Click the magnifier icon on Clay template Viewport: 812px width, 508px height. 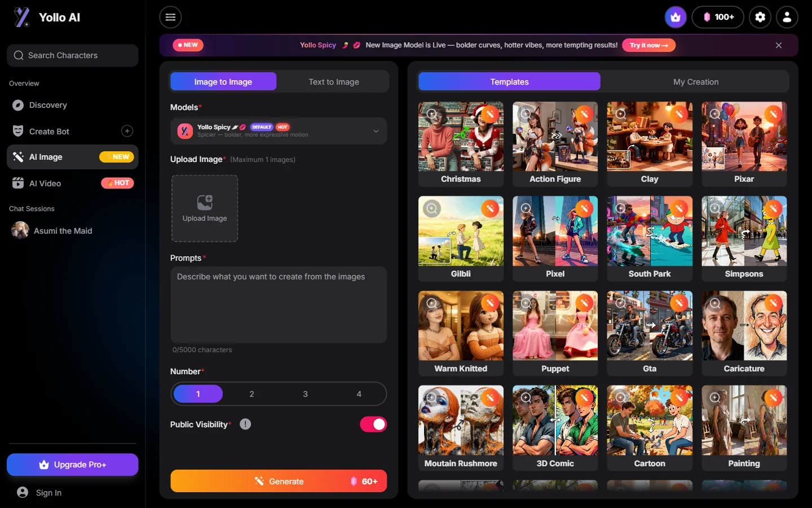[x=620, y=113]
